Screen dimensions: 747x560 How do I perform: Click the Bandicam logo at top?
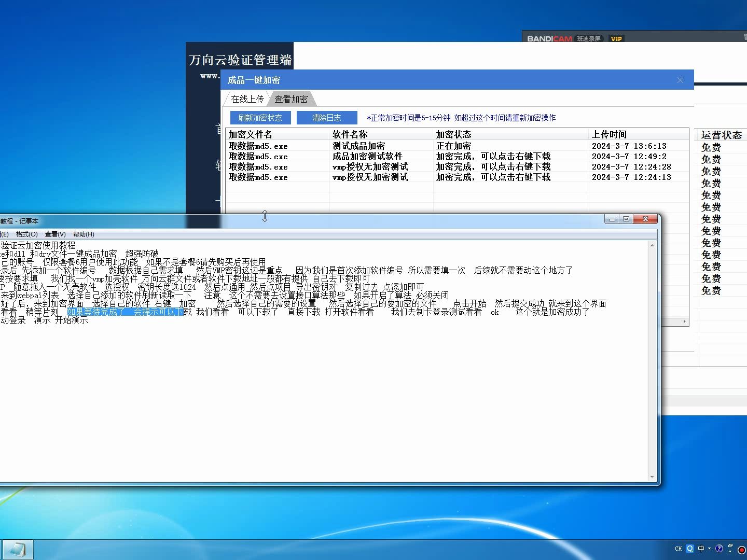pos(549,39)
